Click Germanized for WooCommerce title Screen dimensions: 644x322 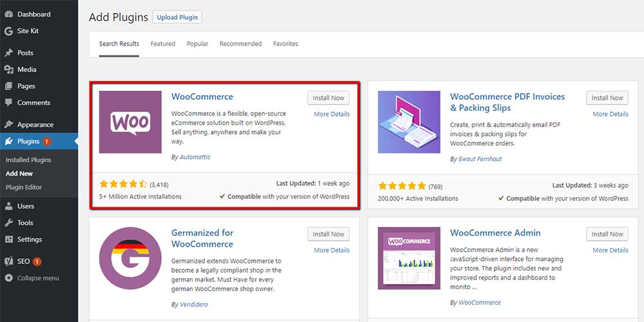point(202,238)
